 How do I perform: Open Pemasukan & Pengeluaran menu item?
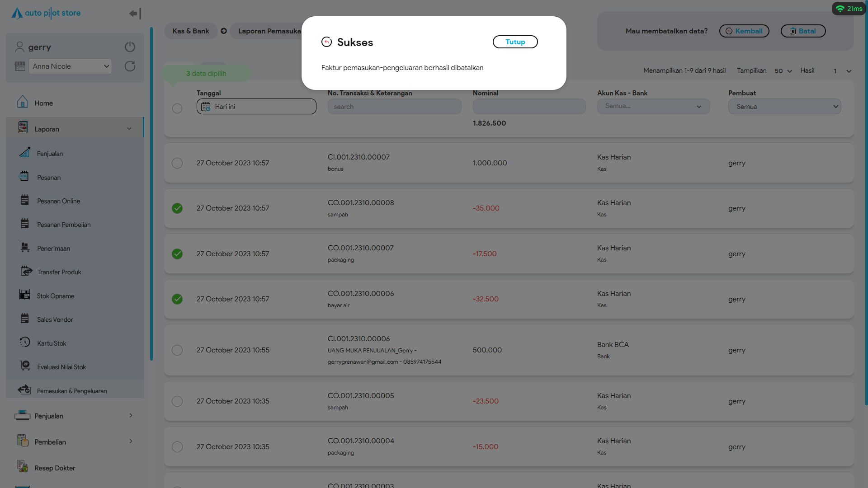pos(72,391)
